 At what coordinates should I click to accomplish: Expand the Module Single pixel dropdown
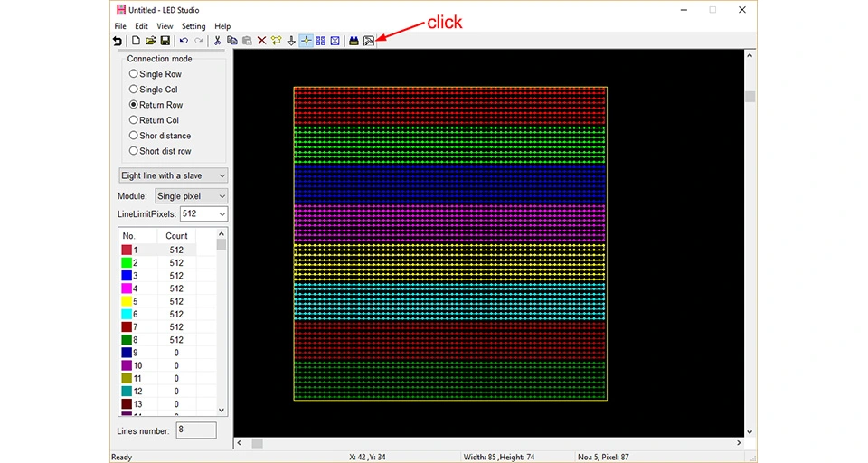click(x=191, y=196)
